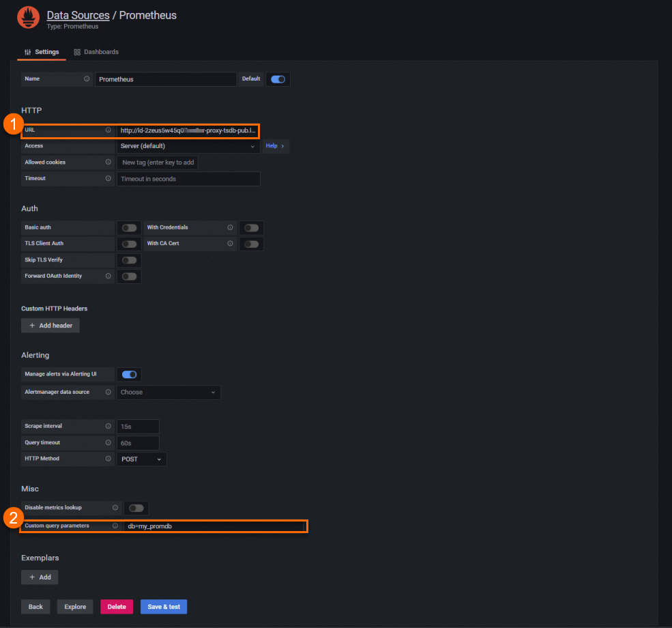
Task: Click the Settings tab sliders icon
Action: click(27, 52)
